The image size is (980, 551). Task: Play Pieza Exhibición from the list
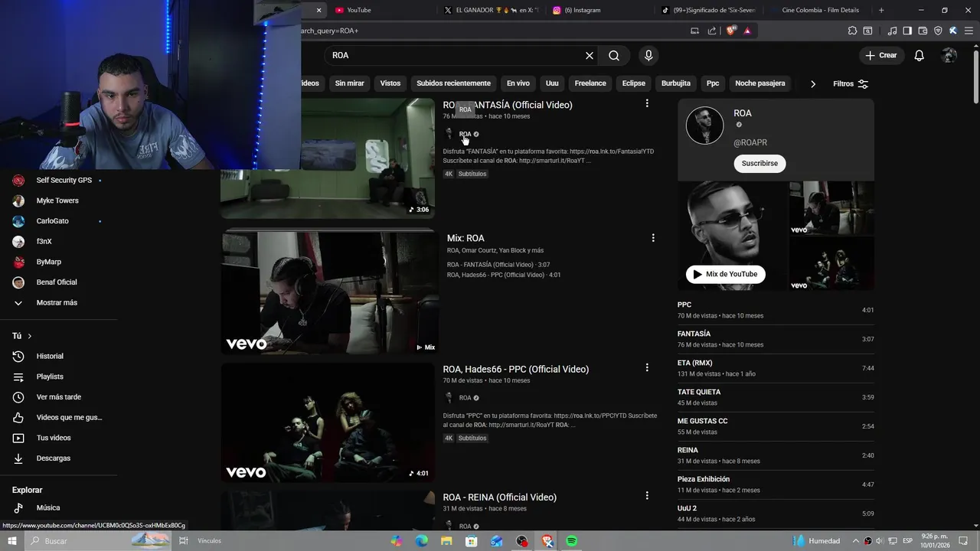pos(776,484)
